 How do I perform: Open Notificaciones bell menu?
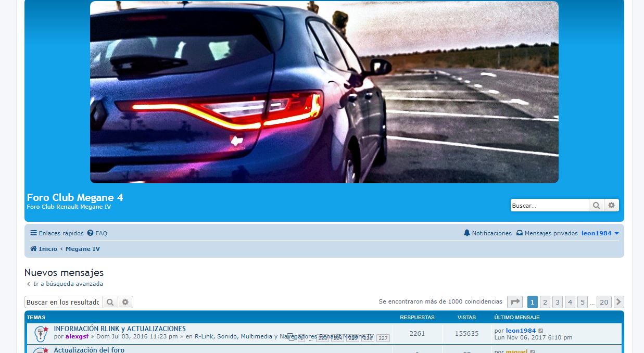point(488,233)
